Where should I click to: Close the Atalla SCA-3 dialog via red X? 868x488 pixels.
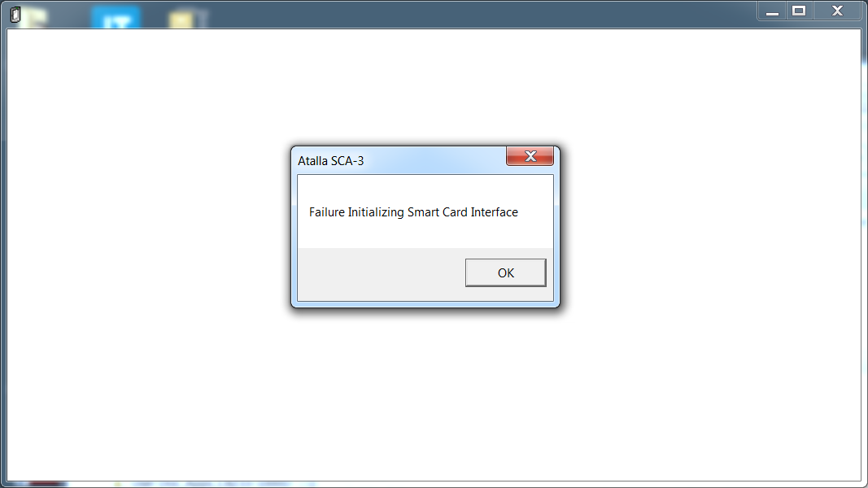tap(530, 156)
